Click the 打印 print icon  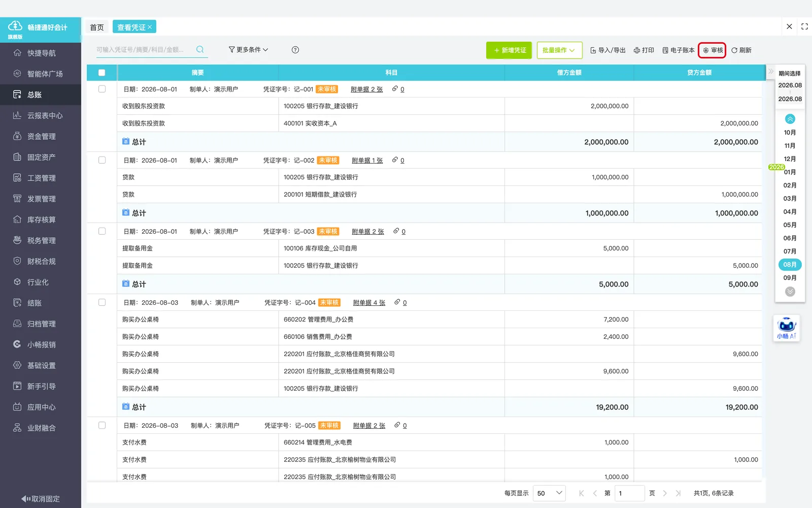click(x=644, y=50)
